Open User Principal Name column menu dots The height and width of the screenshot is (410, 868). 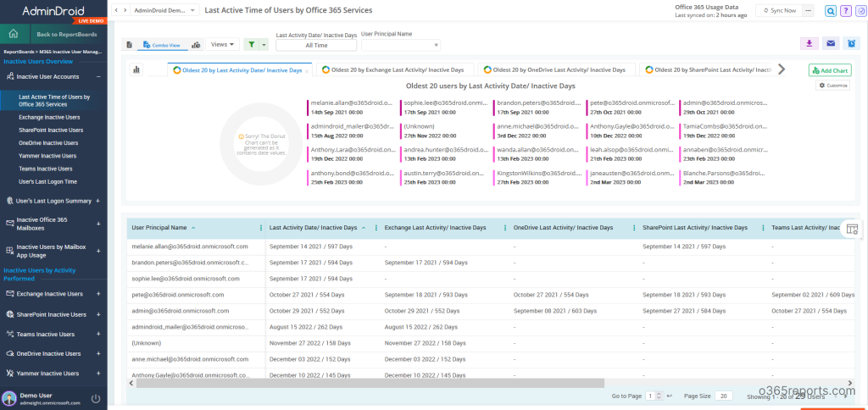[x=261, y=228]
